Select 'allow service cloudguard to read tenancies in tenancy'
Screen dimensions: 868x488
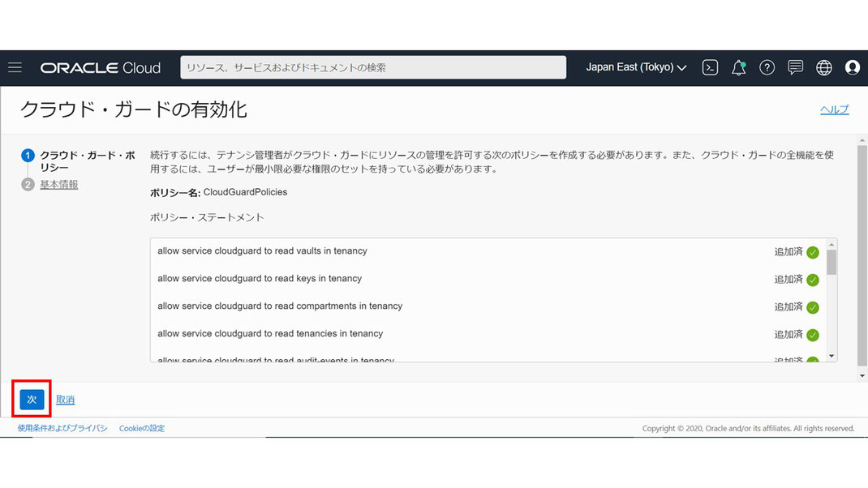pyautogui.click(x=270, y=334)
